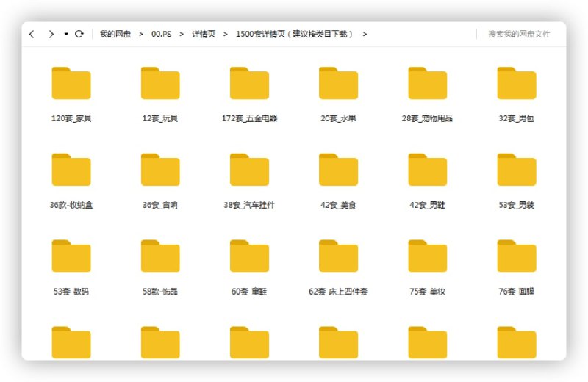
Task: Open the 76套_面膜 folder icon
Action: pyautogui.click(x=517, y=256)
